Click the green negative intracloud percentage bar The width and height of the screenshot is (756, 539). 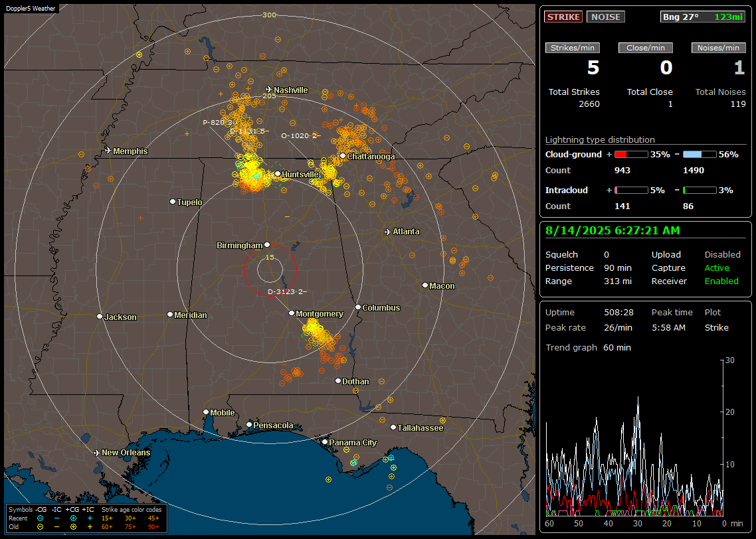pos(700,191)
